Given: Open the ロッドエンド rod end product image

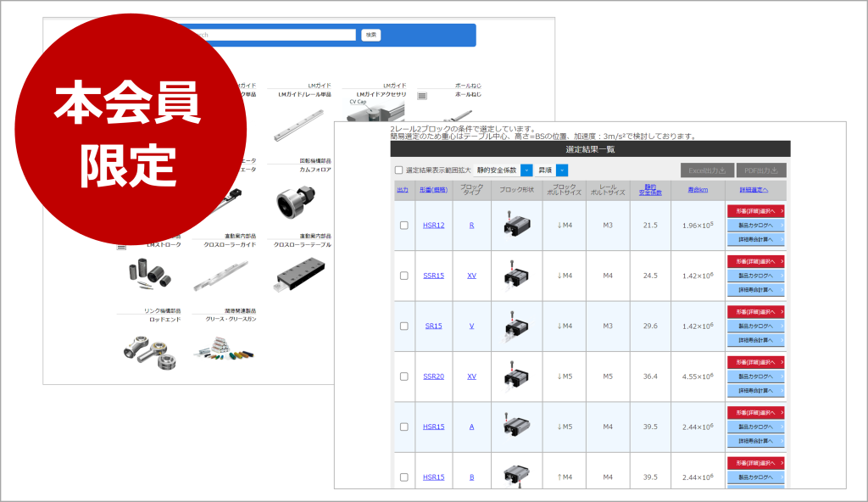Looking at the screenshot, I should (x=150, y=351).
